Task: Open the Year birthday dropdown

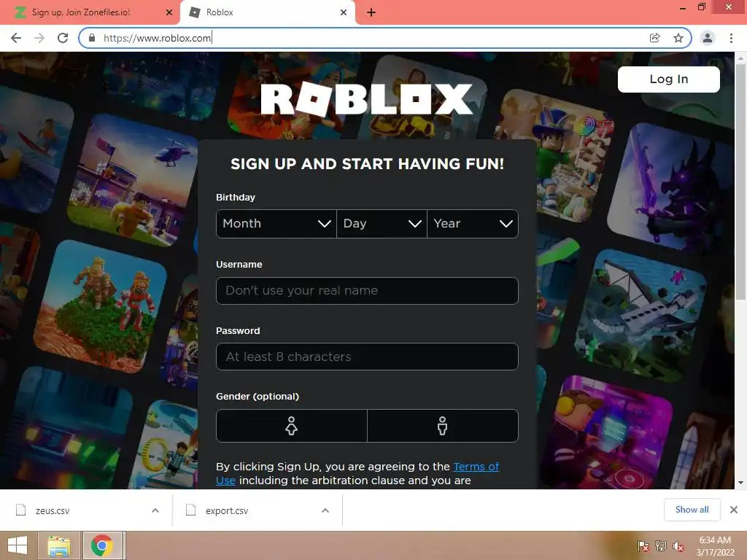Action: click(x=473, y=224)
